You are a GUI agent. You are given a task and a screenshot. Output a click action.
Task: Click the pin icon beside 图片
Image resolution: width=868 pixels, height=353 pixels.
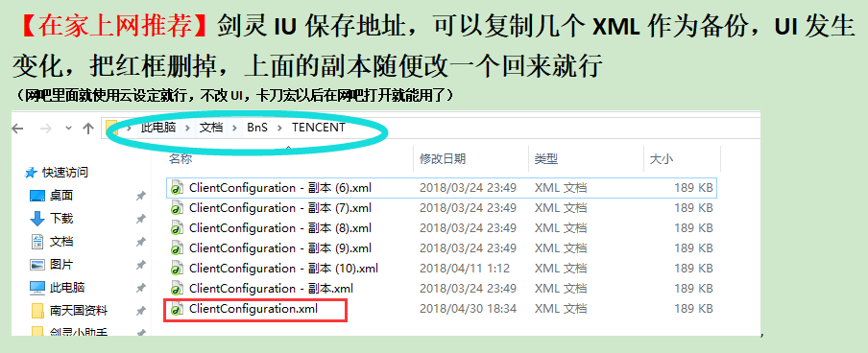(140, 265)
